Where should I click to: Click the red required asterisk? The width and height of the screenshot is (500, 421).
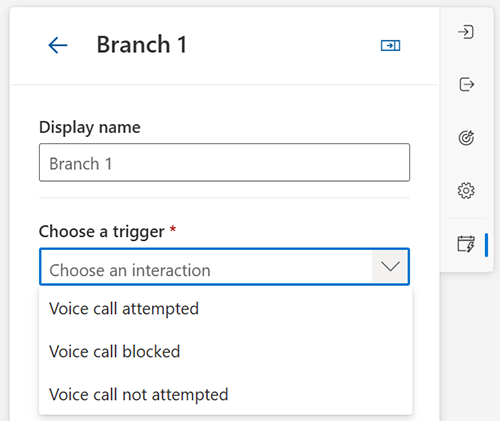173,229
